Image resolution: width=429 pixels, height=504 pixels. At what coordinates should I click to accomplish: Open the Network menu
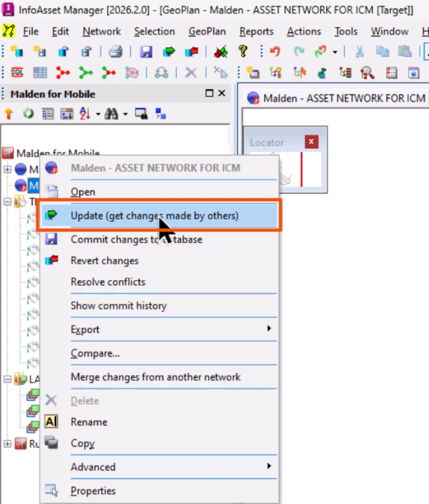102,31
